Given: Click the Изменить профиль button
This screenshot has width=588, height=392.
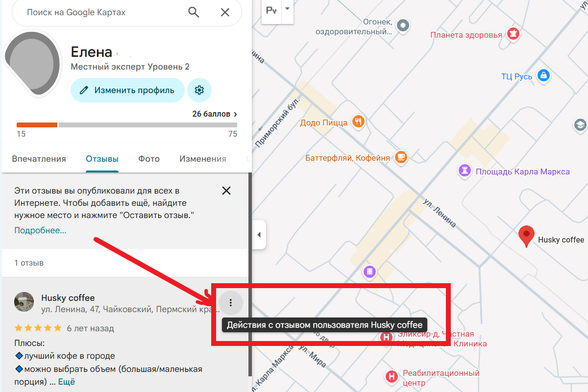Looking at the screenshot, I should (x=127, y=90).
